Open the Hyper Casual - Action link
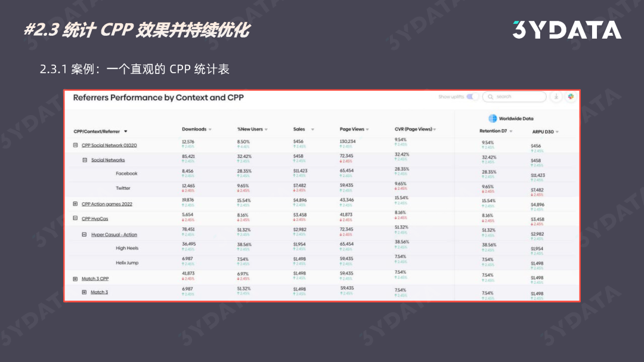The image size is (644, 362). [x=114, y=234]
